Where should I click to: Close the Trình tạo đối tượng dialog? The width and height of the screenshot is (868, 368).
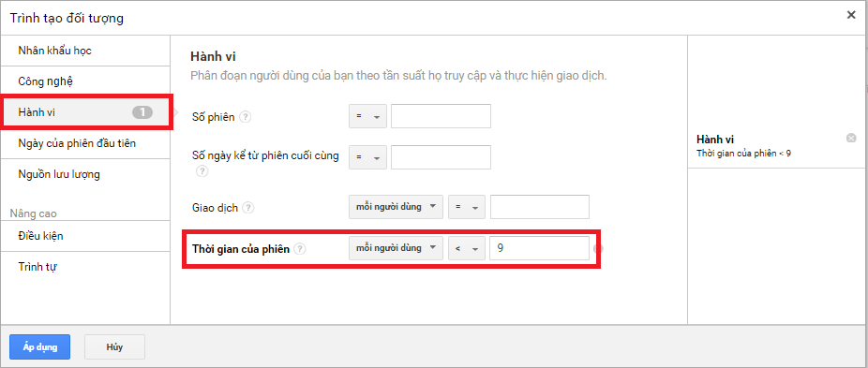[851, 15]
